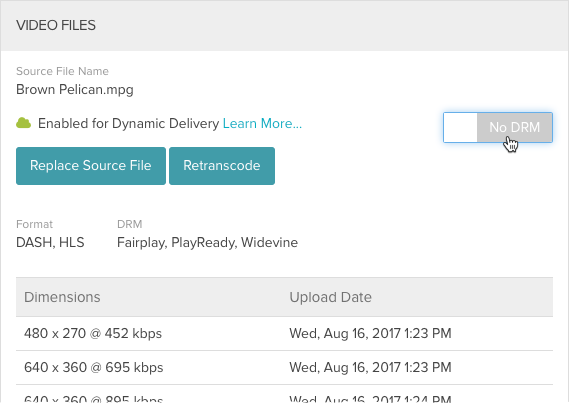Image resolution: width=569 pixels, height=404 pixels.
Task: Click the green Dynamic Delivery cloud icon
Action: (x=24, y=123)
